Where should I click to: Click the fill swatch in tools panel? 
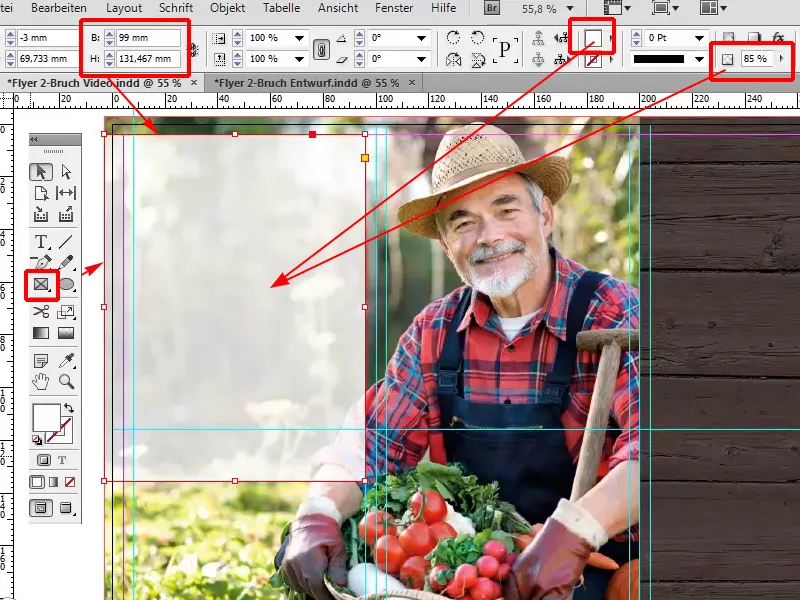coord(46,417)
